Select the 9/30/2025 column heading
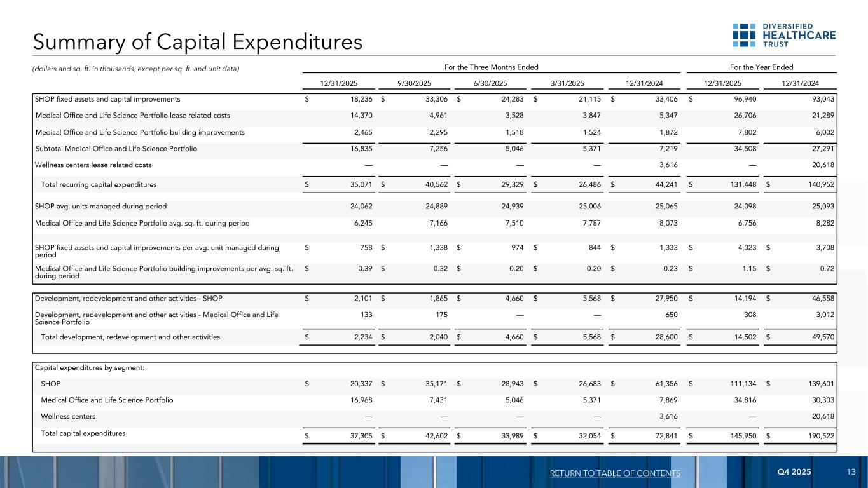 tap(414, 83)
